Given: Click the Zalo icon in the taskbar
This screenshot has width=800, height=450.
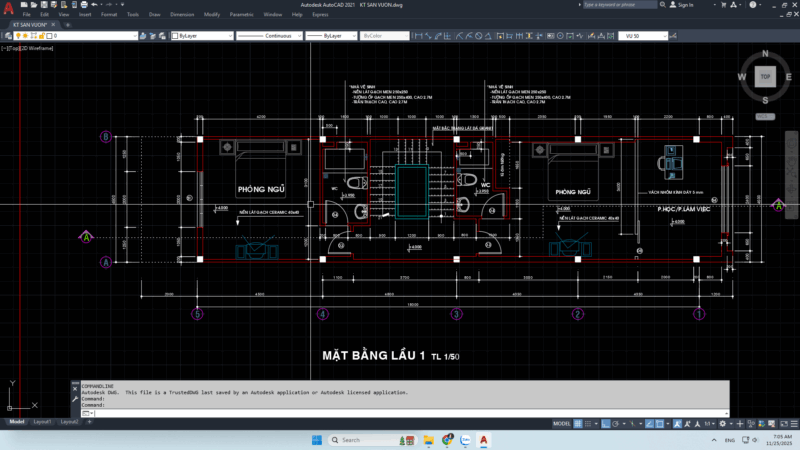Looking at the screenshot, I should point(464,440).
